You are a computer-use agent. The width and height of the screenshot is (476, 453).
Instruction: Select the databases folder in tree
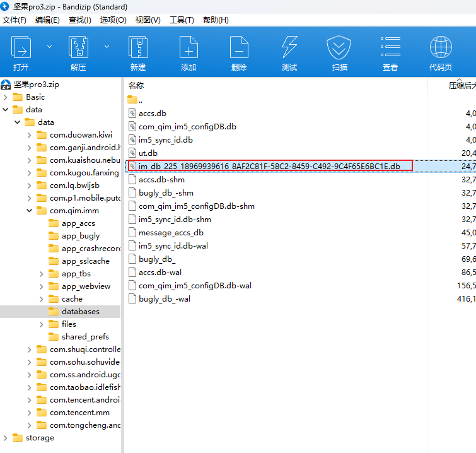tap(81, 312)
